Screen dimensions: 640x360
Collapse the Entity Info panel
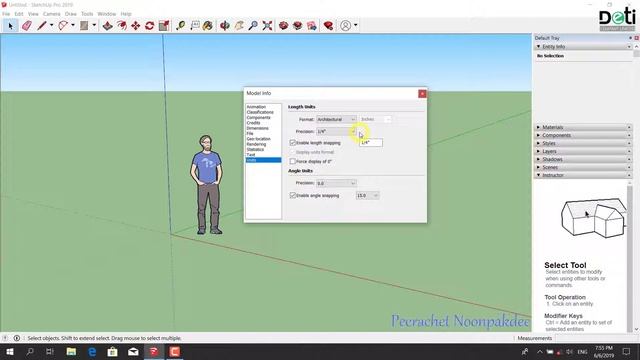point(583,47)
